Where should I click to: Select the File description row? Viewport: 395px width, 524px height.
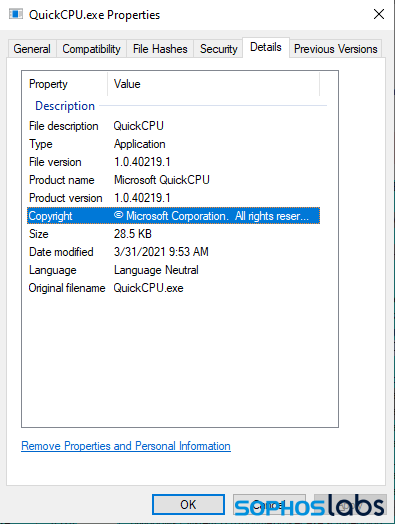[x=173, y=126]
